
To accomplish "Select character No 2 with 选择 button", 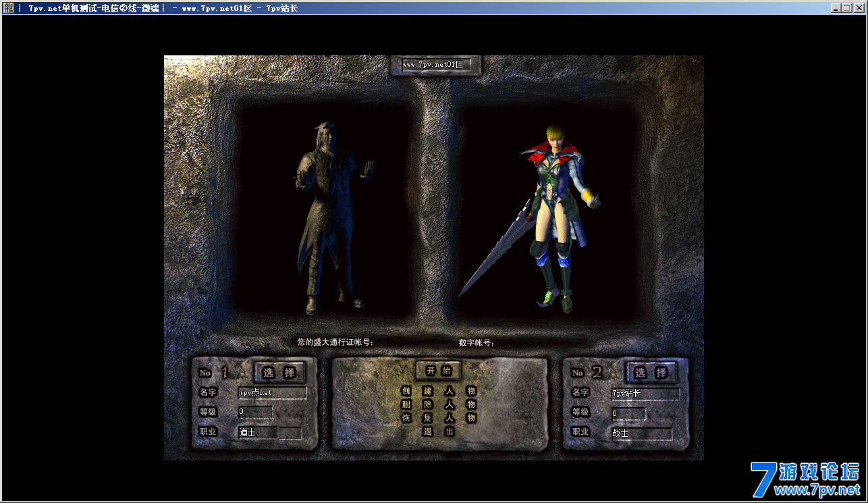I will pyautogui.click(x=651, y=372).
